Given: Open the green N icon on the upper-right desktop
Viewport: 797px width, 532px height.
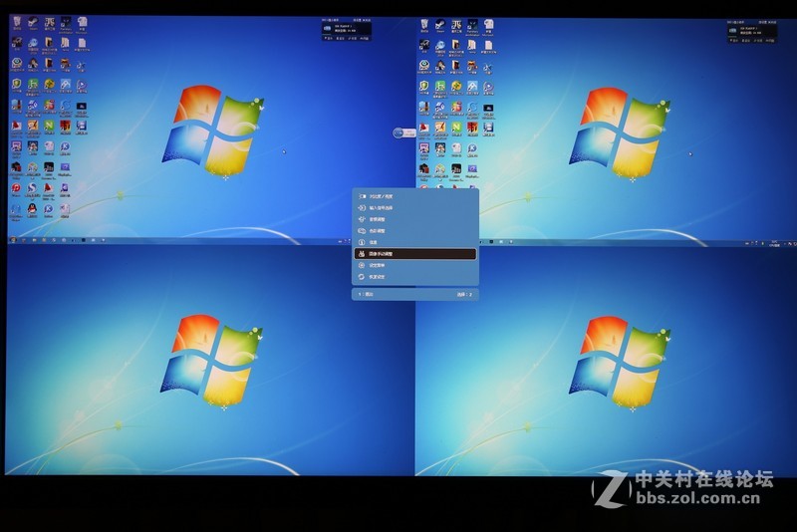Looking at the screenshot, I should point(456,129).
